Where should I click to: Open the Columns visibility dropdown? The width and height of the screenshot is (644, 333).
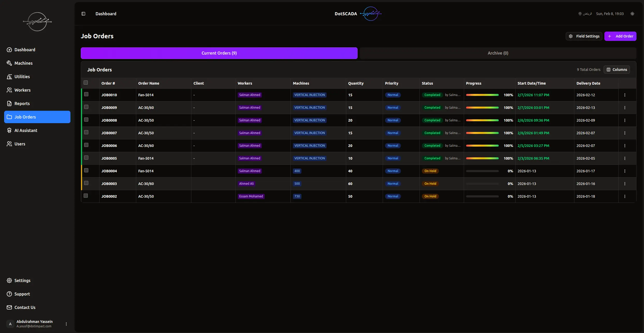coord(617,70)
